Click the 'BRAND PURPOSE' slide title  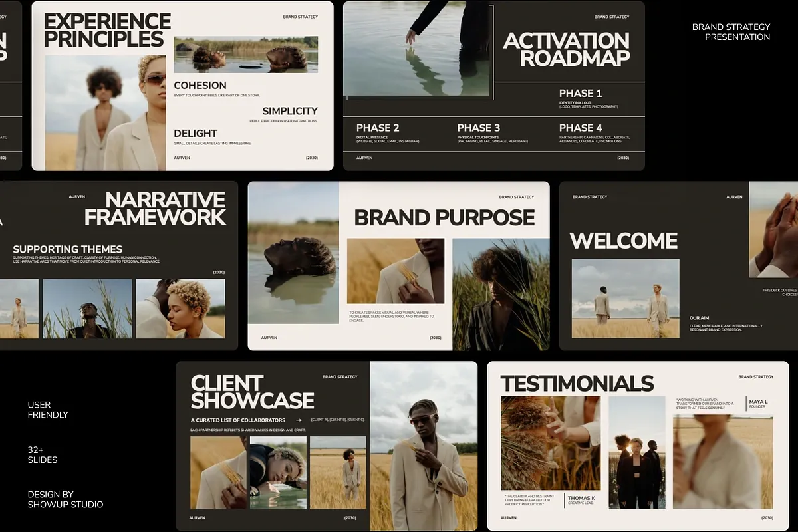tap(444, 217)
